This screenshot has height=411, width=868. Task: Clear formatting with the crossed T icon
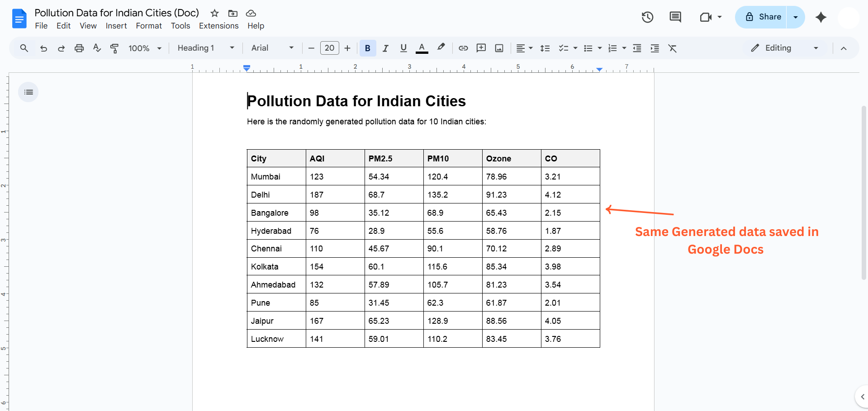coord(673,48)
